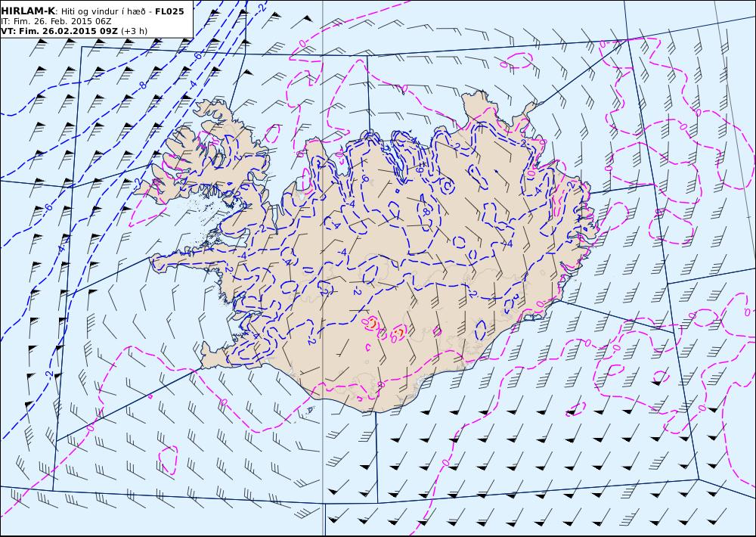Select the FL025 flight level label

point(169,11)
